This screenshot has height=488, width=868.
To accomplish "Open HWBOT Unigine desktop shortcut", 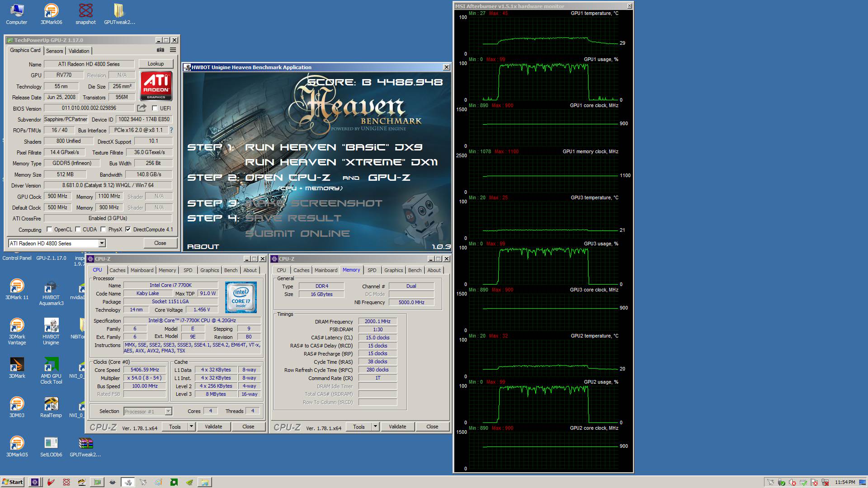I will tap(51, 332).
